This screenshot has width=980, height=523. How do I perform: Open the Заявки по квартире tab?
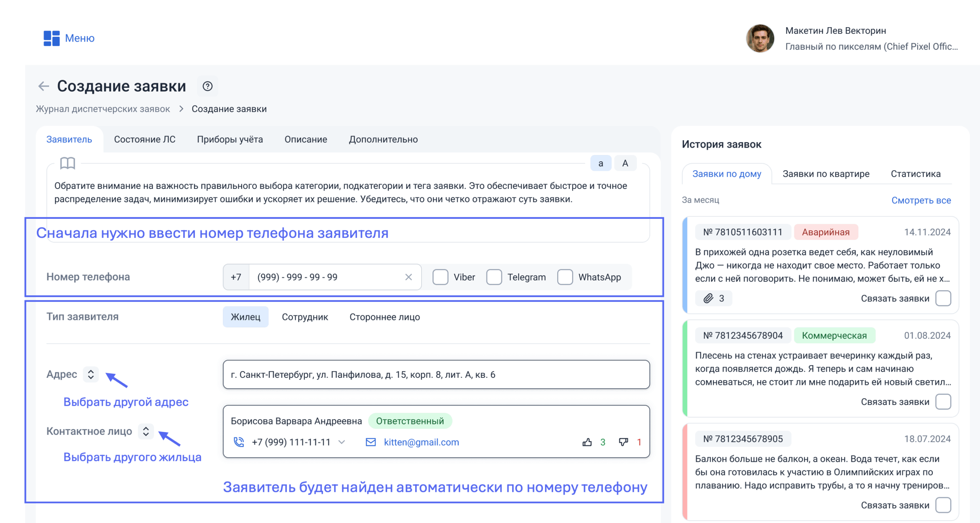[x=825, y=174]
